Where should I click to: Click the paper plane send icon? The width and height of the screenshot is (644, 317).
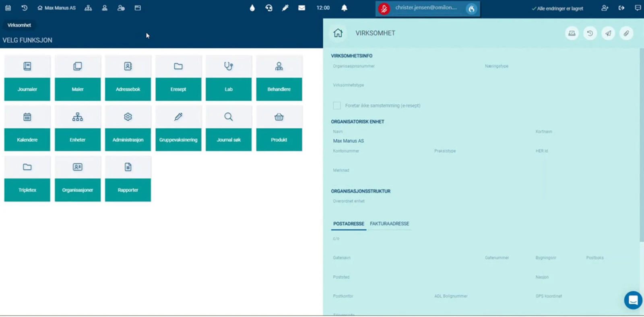pyautogui.click(x=608, y=33)
